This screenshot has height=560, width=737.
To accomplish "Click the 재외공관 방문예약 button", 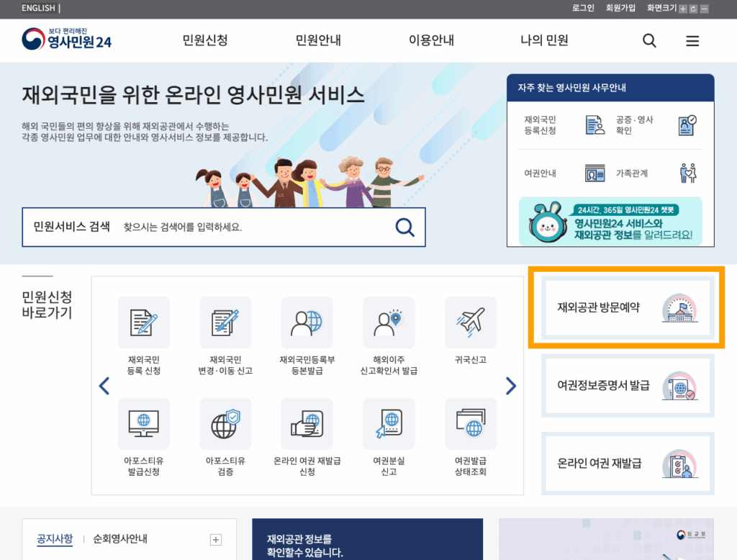I will 628,307.
